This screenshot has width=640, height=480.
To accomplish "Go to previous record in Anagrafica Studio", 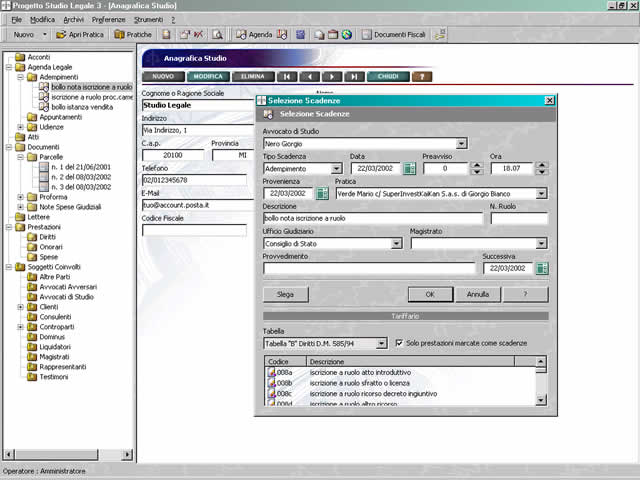I will (309, 76).
